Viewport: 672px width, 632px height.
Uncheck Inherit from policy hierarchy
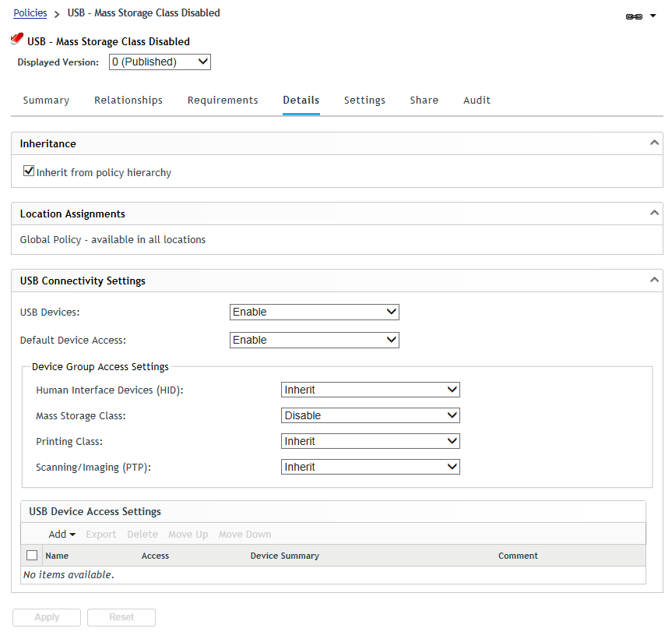tap(28, 171)
